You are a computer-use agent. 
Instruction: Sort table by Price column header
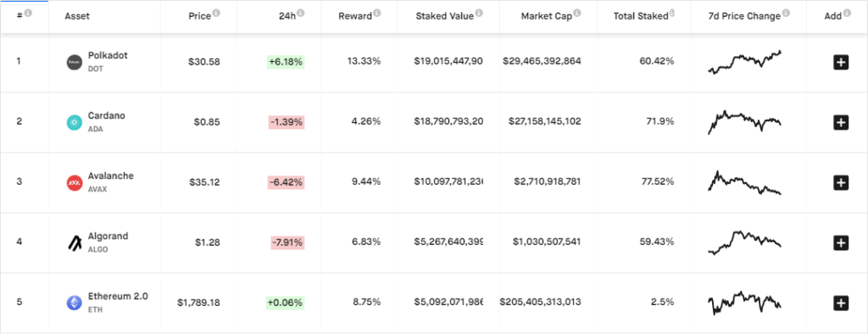pos(199,16)
